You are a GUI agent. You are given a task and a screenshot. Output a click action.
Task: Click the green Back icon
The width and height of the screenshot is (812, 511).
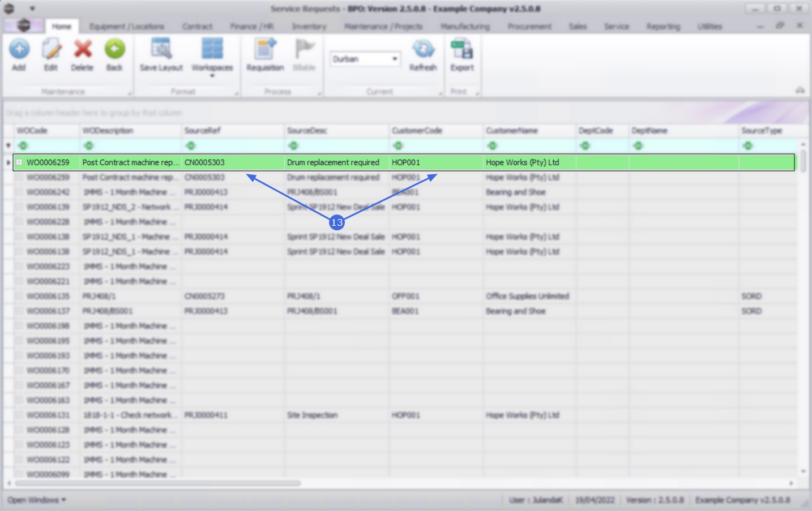point(114,49)
